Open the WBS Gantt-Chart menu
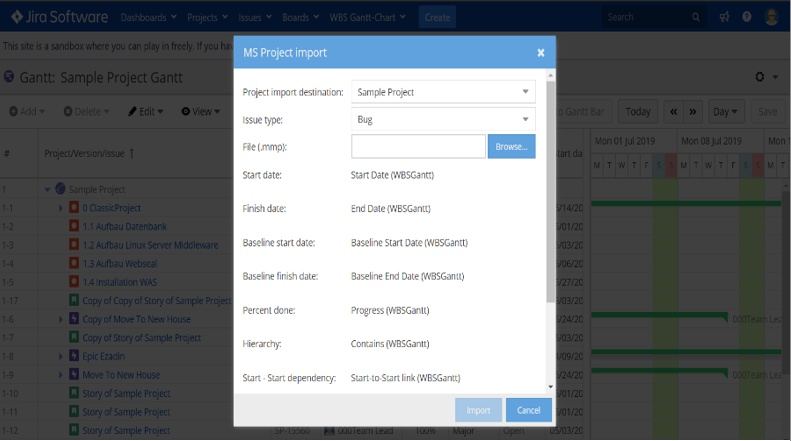The width and height of the screenshot is (791, 441). [367, 17]
